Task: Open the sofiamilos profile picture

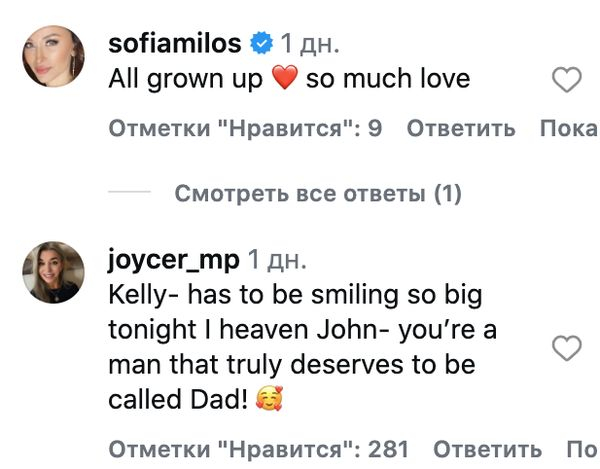Action: click(x=53, y=57)
